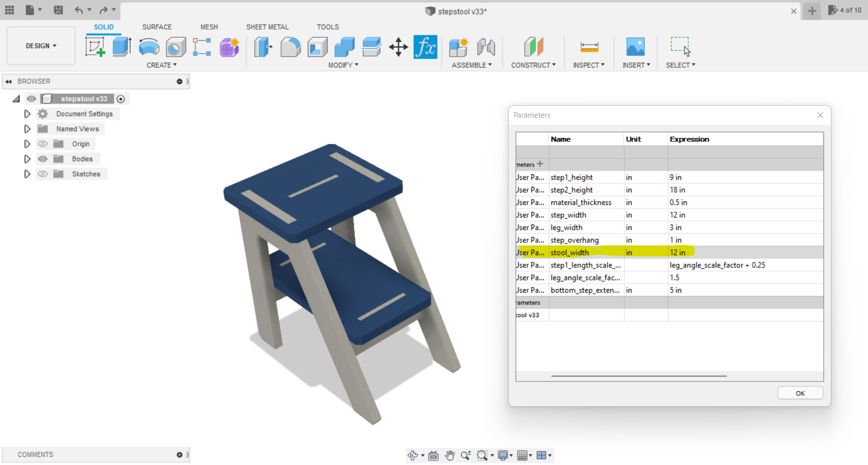This screenshot has width=868, height=465.
Task: Confirm parameters with the OK button
Action: [800, 393]
